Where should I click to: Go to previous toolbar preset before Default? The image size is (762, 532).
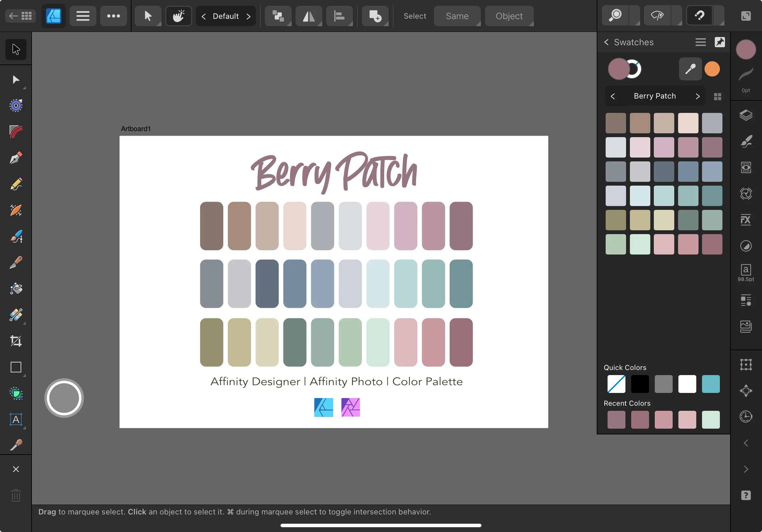204,16
